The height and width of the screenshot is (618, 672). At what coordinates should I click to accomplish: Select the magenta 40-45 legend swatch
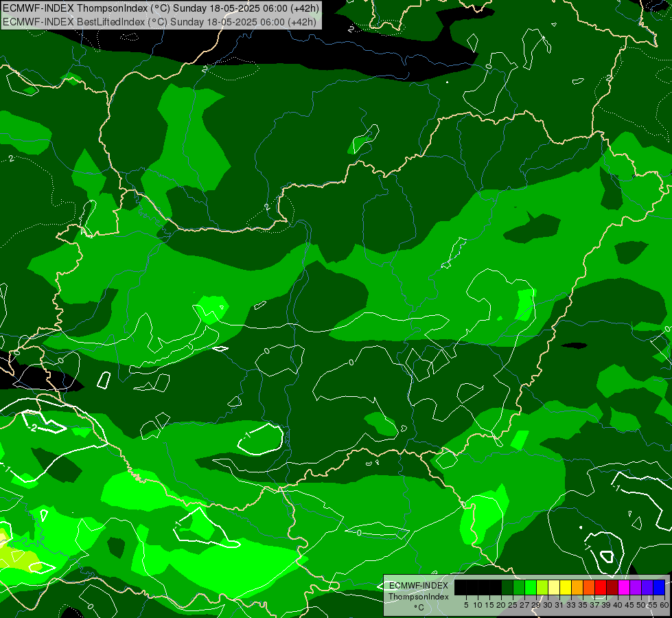click(x=624, y=587)
